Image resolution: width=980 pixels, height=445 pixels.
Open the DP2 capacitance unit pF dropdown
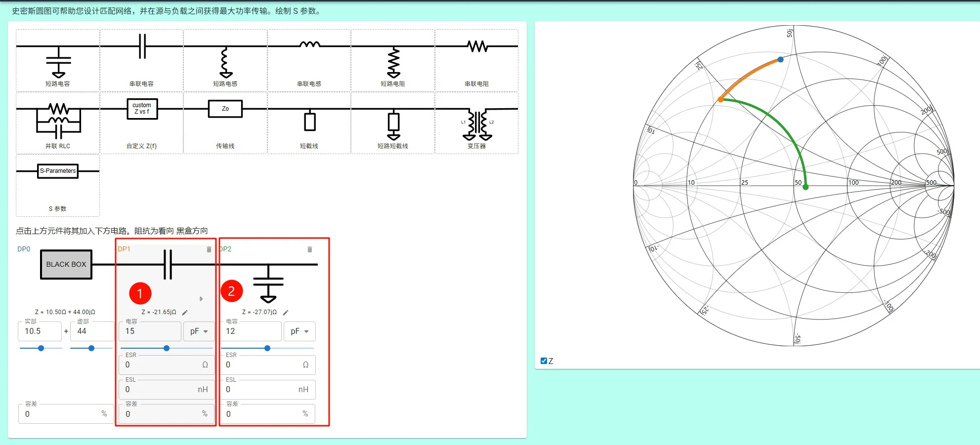tap(299, 331)
